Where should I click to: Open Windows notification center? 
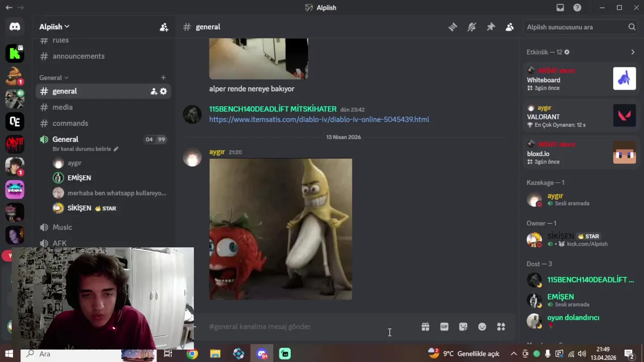click(629, 354)
